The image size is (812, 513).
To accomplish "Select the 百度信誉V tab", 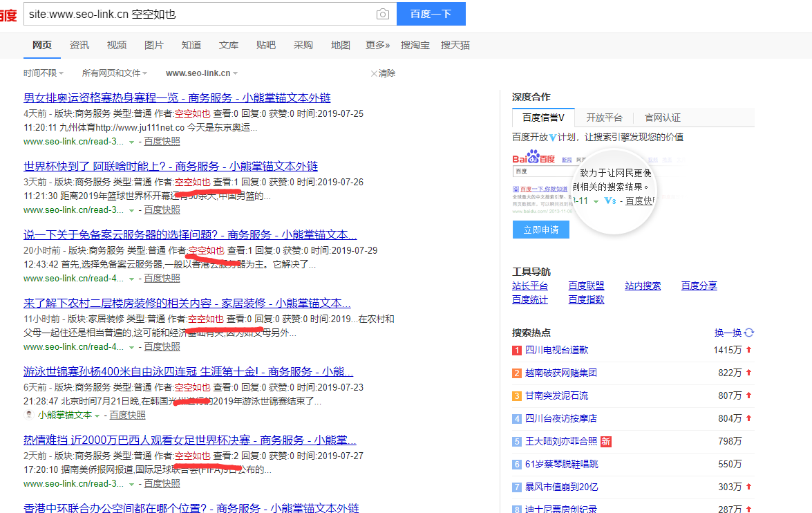I will tap(543, 118).
